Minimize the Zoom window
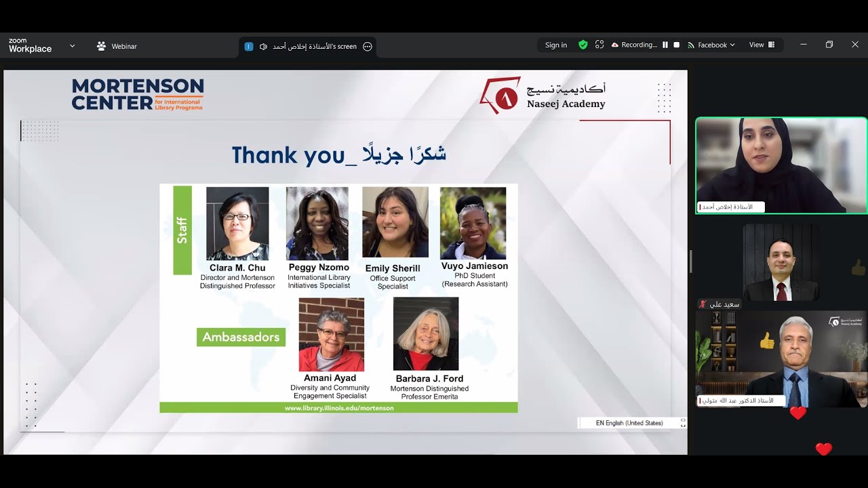The width and height of the screenshot is (868, 488). tap(804, 45)
